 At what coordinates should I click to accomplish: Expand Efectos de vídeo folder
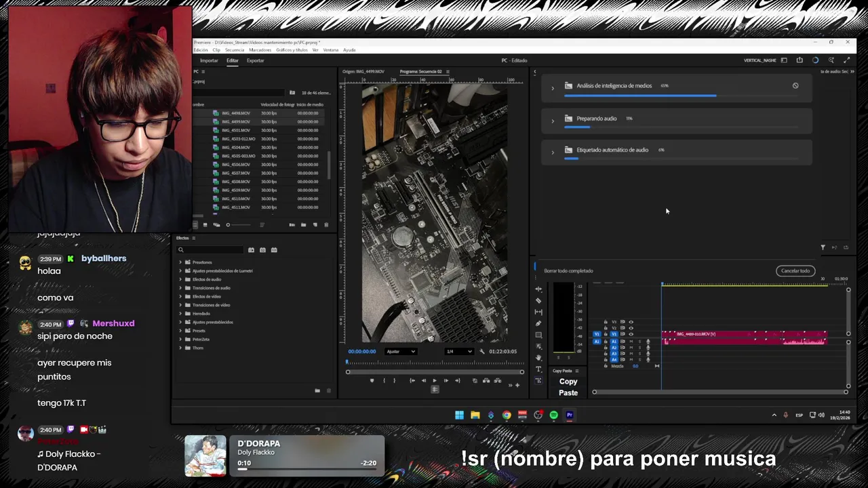point(180,296)
